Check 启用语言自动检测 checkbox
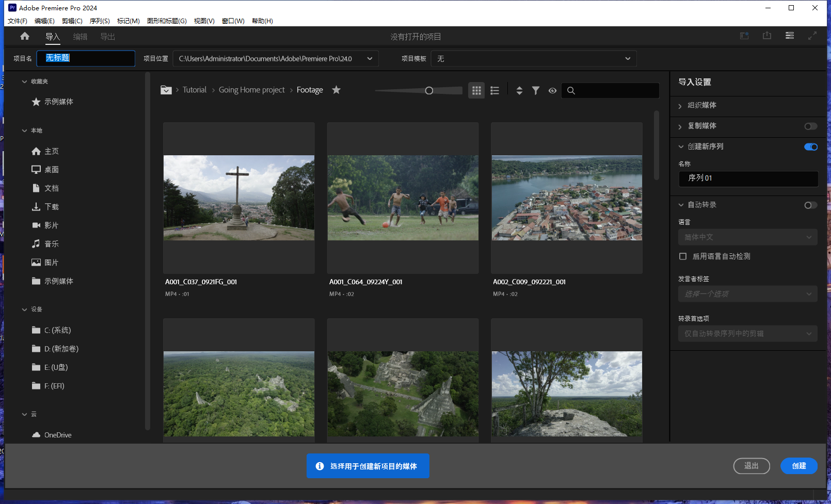 682,256
